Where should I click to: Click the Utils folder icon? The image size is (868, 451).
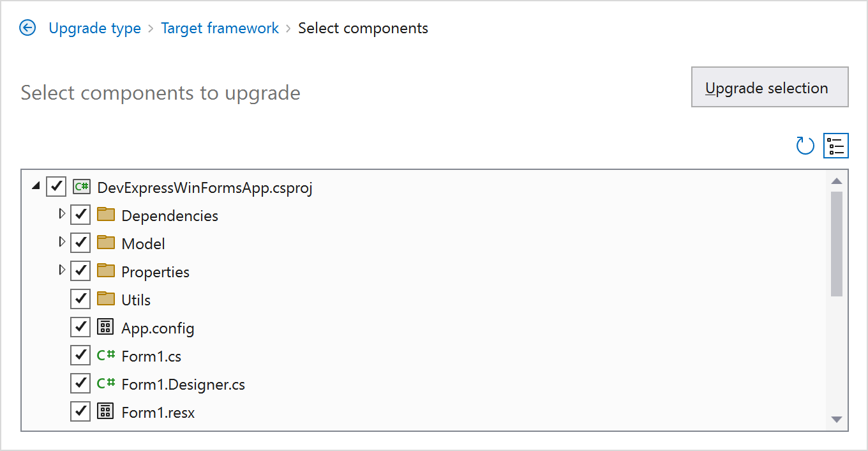[106, 300]
